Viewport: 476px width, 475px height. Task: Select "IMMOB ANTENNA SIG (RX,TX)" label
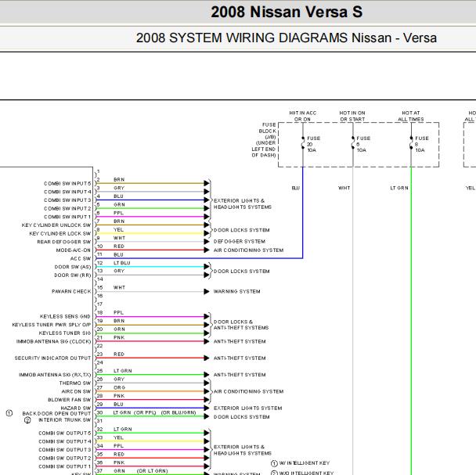tap(55, 375)
